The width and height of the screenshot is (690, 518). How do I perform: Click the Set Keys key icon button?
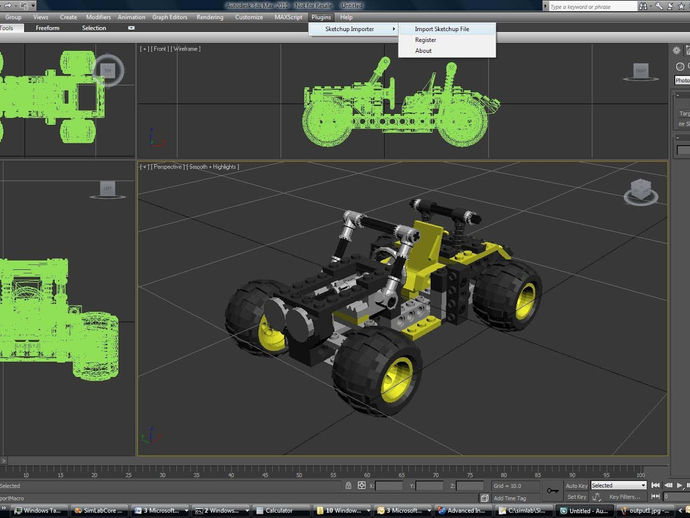click(x=552, y=491)
